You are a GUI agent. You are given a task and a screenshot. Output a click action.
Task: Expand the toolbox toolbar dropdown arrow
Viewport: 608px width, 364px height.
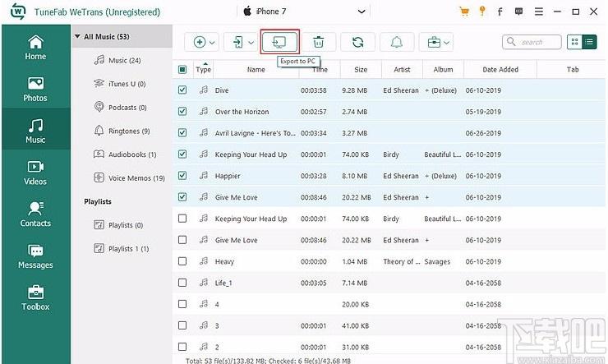447,42
